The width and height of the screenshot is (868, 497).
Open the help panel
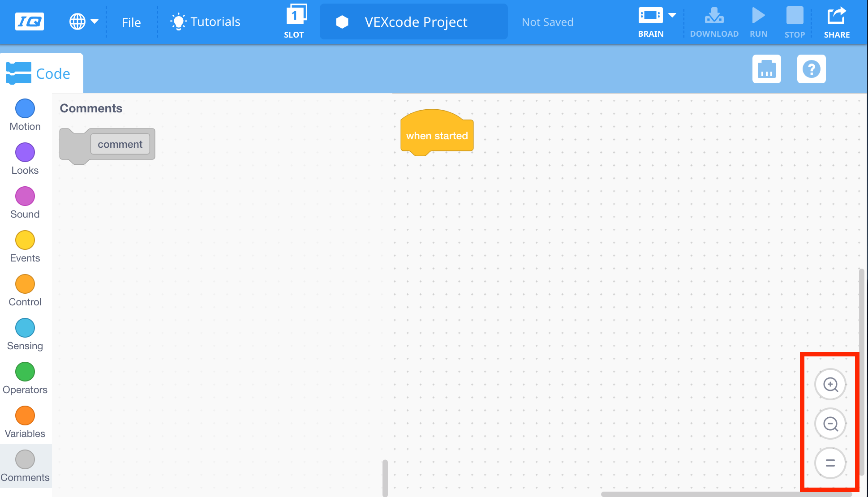tap(811, 69)
